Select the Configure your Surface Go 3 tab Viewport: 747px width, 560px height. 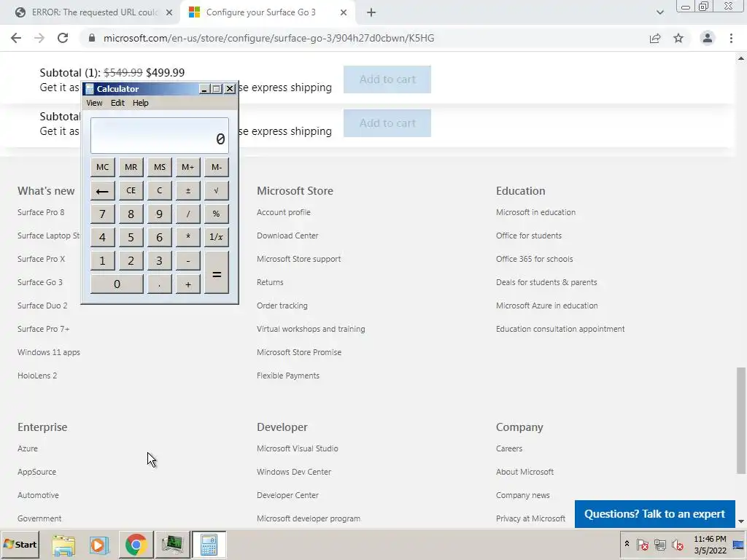[267, 12]
